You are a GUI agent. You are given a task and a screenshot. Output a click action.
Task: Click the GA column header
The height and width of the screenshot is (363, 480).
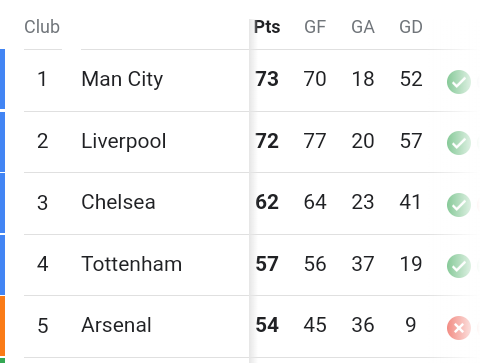pyautogui.click(x=363, y=27)
